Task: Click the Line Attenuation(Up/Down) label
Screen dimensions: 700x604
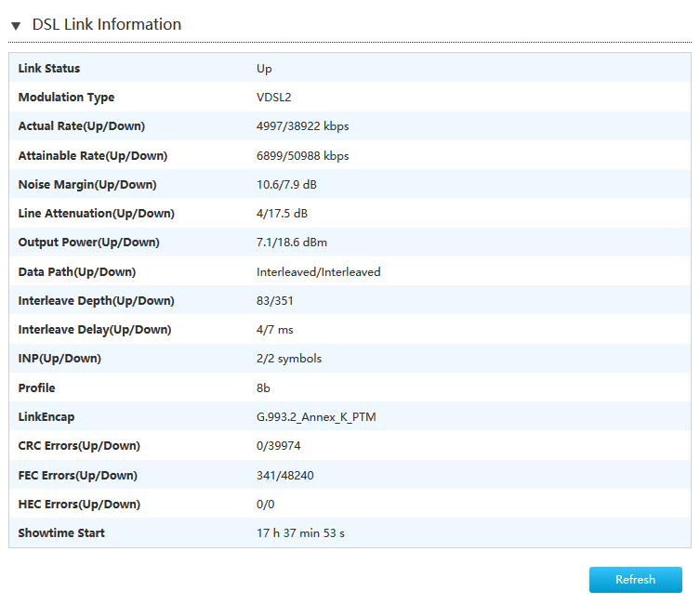Action: (97, 214)
